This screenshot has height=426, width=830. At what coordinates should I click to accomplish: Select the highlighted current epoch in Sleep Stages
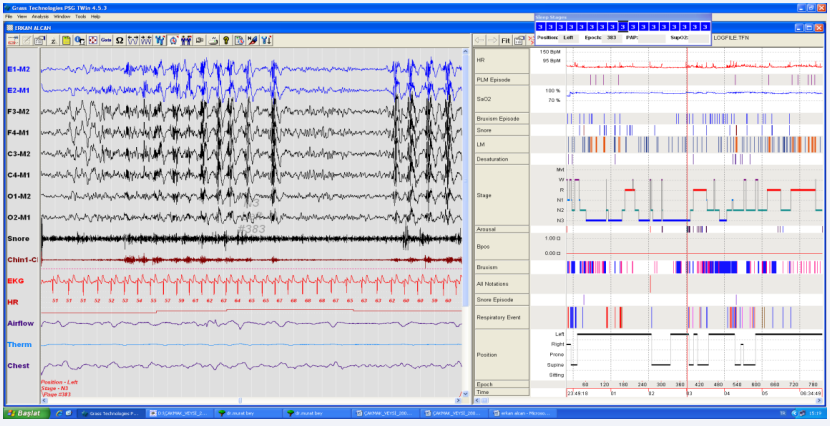point(623,27)
